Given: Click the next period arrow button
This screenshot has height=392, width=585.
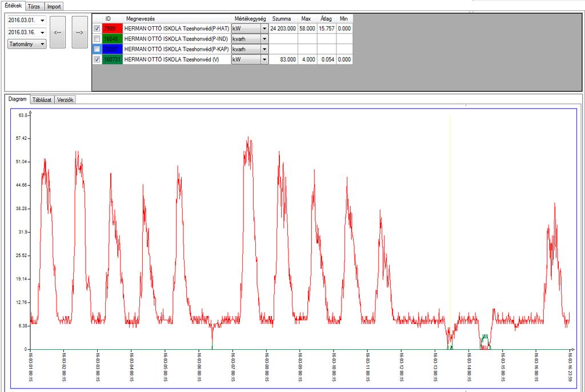Looking at the screenshot, I should (x=79, y=32).
